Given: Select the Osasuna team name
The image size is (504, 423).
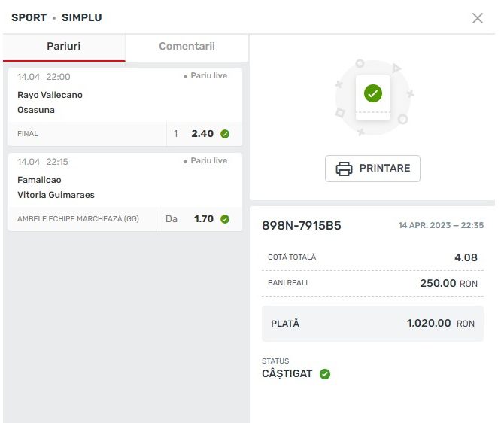Looking at the screenshot, I should click(x=36, y=110).
